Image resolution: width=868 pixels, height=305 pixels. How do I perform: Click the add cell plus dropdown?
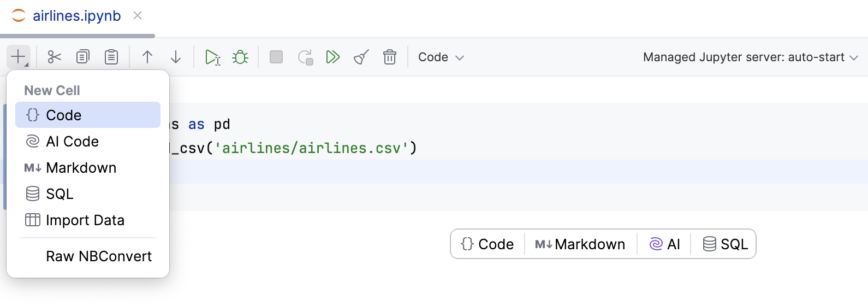(x=19, y=57)
